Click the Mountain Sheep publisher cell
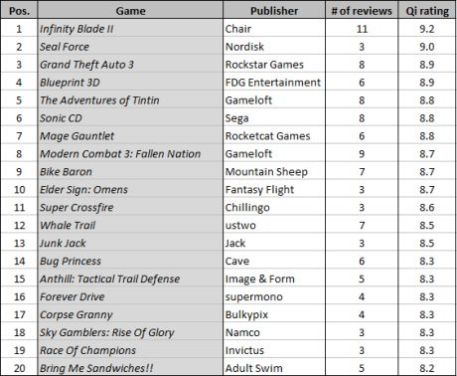 [274, 172]
